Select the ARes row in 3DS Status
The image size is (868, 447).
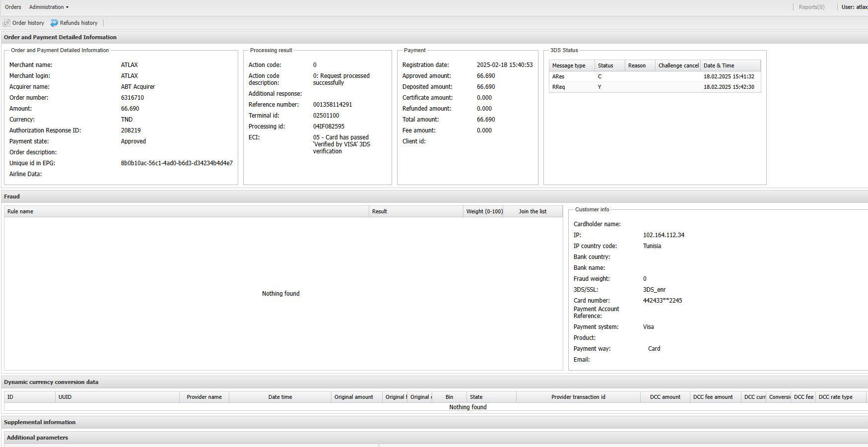tap(558, 76)
